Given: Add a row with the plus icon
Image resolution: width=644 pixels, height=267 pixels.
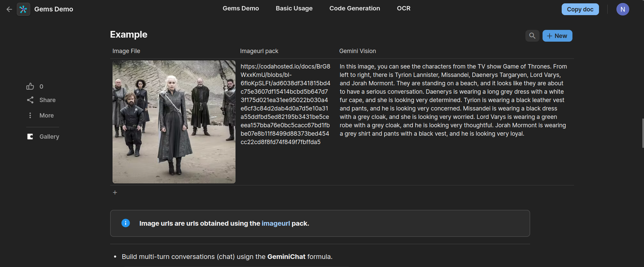Looking at the screenshot, I should pyautogui.click(x=115, y=192).
